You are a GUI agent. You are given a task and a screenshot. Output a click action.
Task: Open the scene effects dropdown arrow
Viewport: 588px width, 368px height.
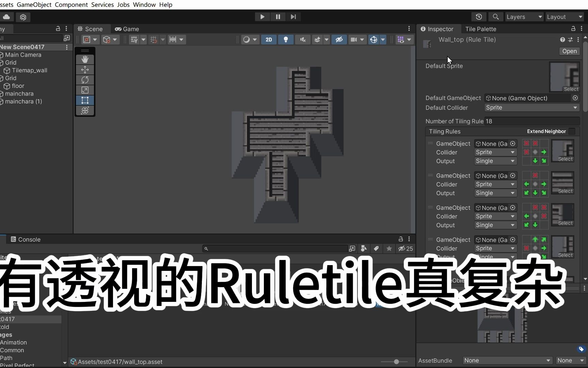[x=327, y=40]
